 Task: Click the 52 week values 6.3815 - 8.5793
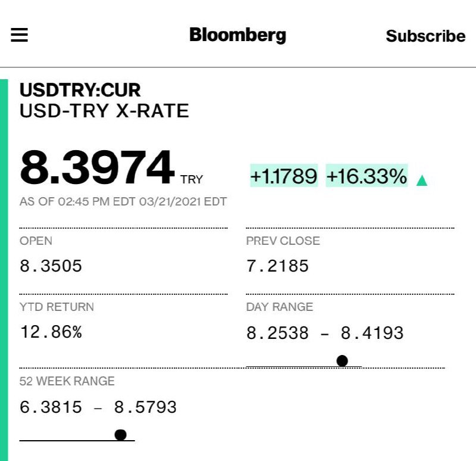(x=98, y=407)
